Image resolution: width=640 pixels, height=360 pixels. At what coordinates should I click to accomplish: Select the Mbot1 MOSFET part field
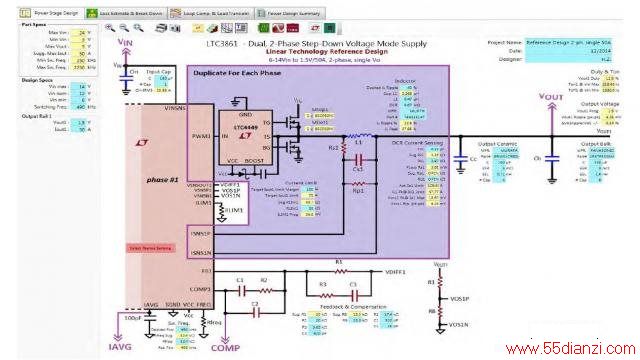(320, 129)
